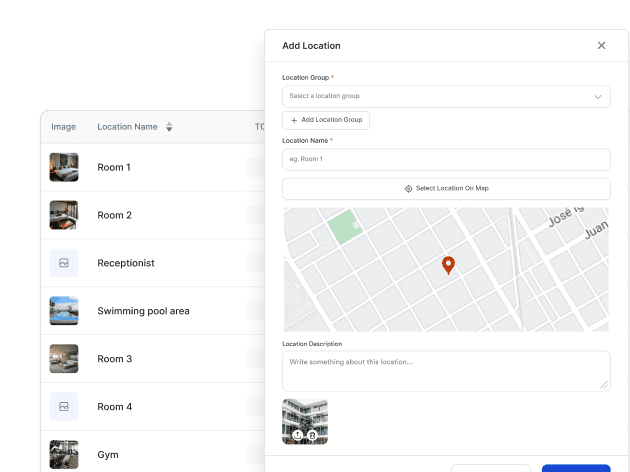Viewport: 630px width, 472px height.
Task: Click the delete icon on building thumbnail
Action: (x=313, y=435)
